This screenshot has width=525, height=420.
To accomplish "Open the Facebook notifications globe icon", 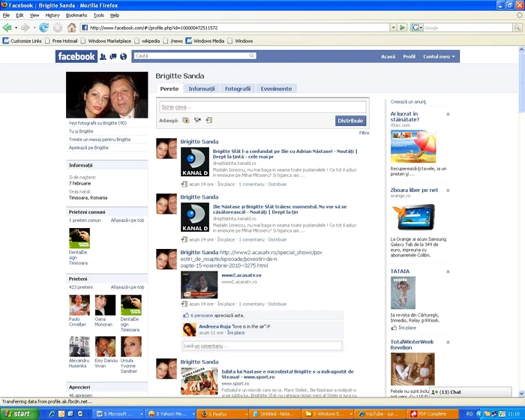I will (x=123, y=56).
